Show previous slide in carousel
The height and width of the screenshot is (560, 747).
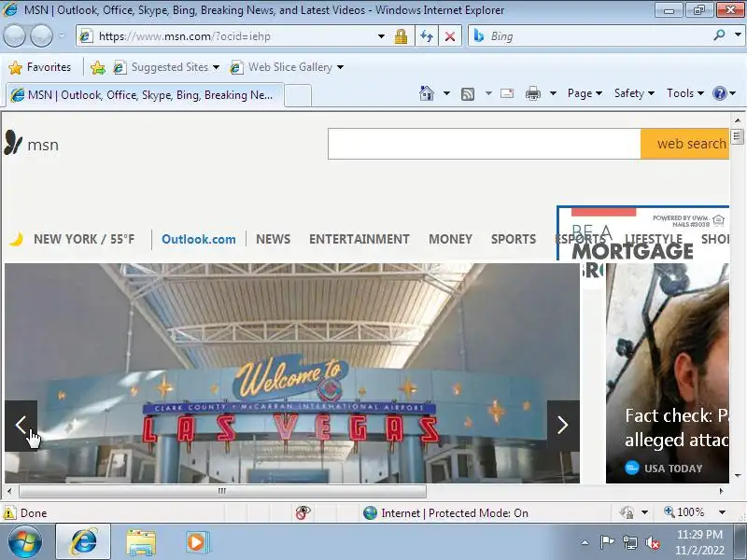(x=21, y=426)
